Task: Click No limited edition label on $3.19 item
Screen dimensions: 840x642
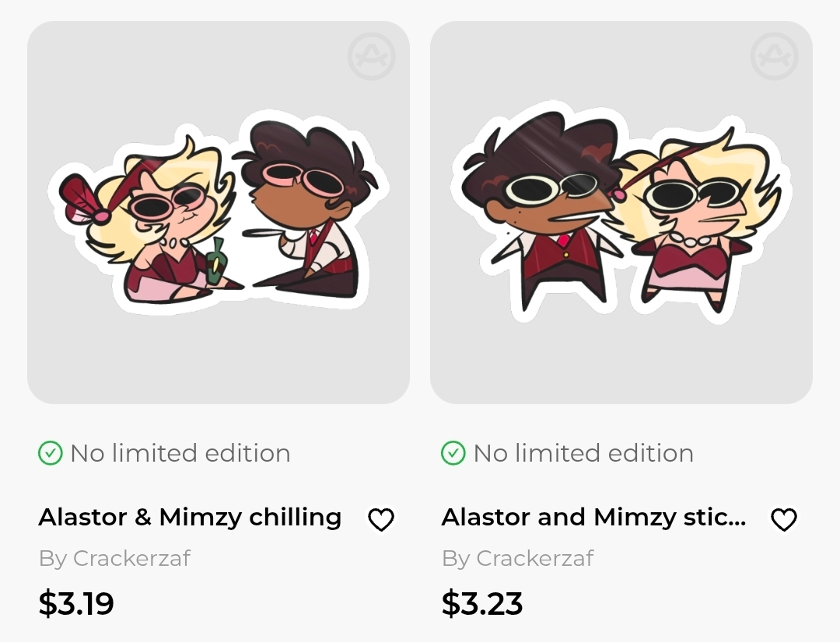Action: [180, 453]
